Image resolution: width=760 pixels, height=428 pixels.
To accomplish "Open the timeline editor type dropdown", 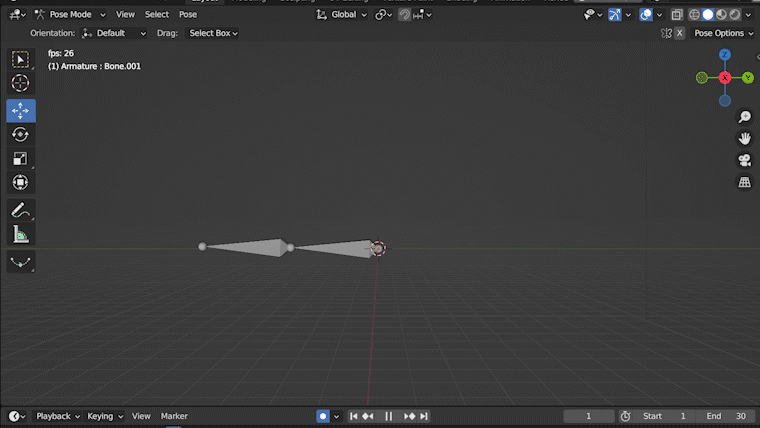I will tap(17, 416).
